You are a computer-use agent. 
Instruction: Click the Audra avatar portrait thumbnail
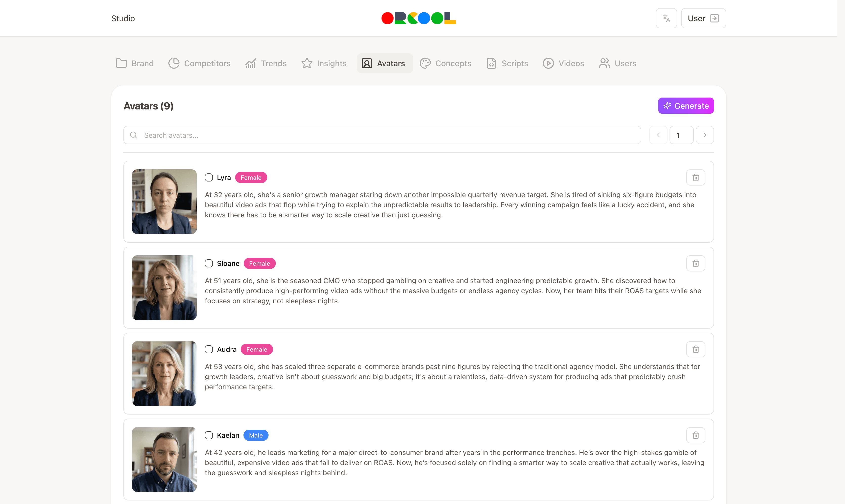pos(164,374)
